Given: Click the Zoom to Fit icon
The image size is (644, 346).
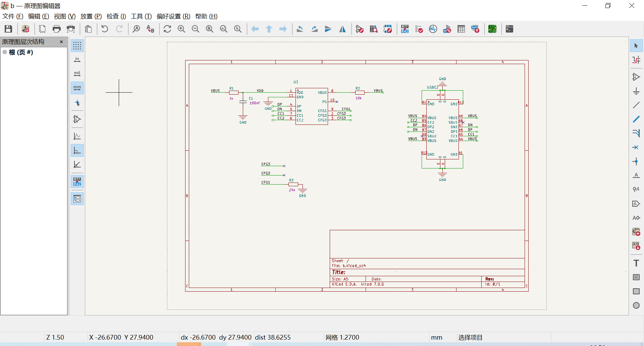Looking at the screenshot, I should click(x=210, y=29).
